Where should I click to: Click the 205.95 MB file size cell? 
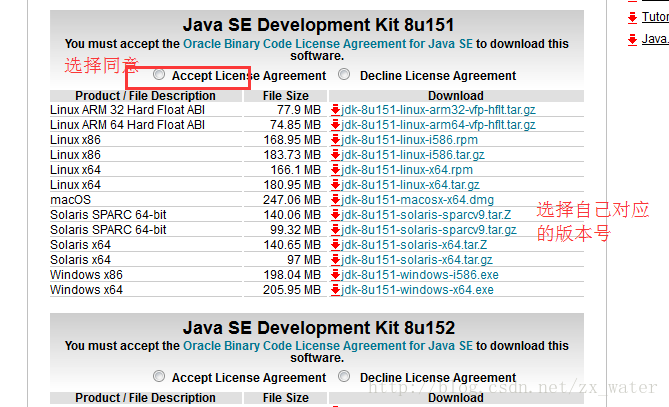point(291,290)
